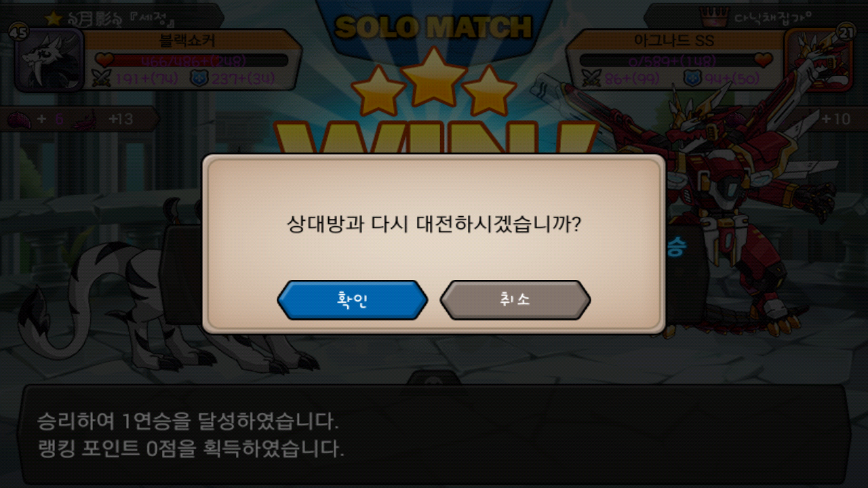The image size is (868, 488).
Task: Tap the player's crossed swords attack icon
Action: 102,79
